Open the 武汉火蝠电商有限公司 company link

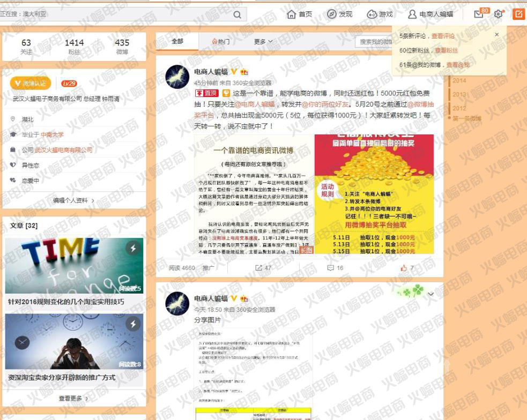pos(63,150)
